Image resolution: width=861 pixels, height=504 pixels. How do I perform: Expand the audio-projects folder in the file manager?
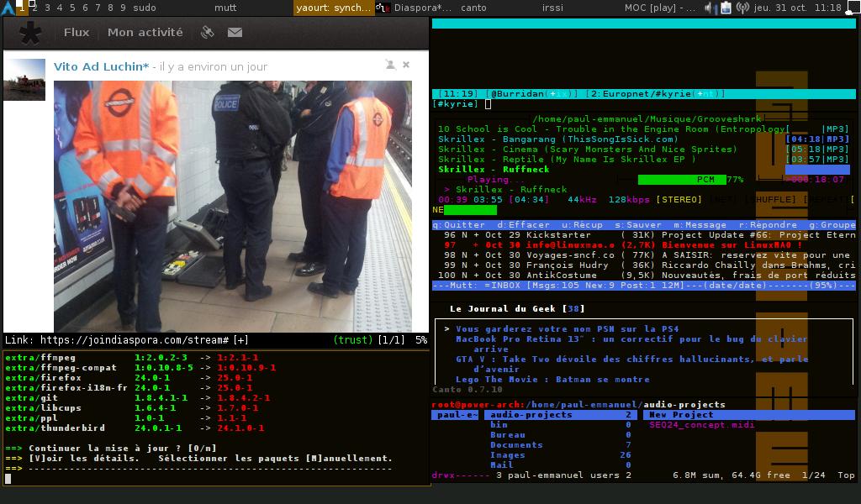tap(531, 415)
